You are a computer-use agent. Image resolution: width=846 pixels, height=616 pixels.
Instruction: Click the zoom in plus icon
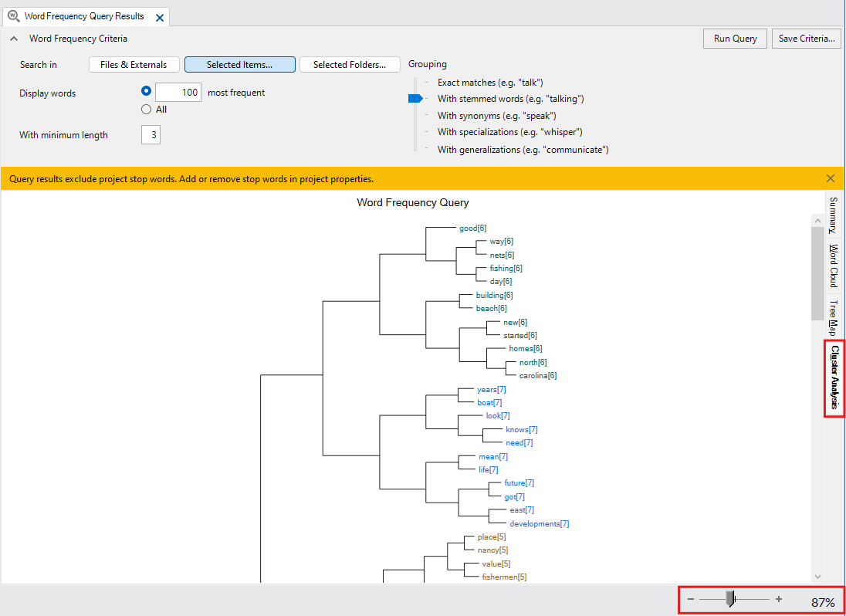click(779, 599)
